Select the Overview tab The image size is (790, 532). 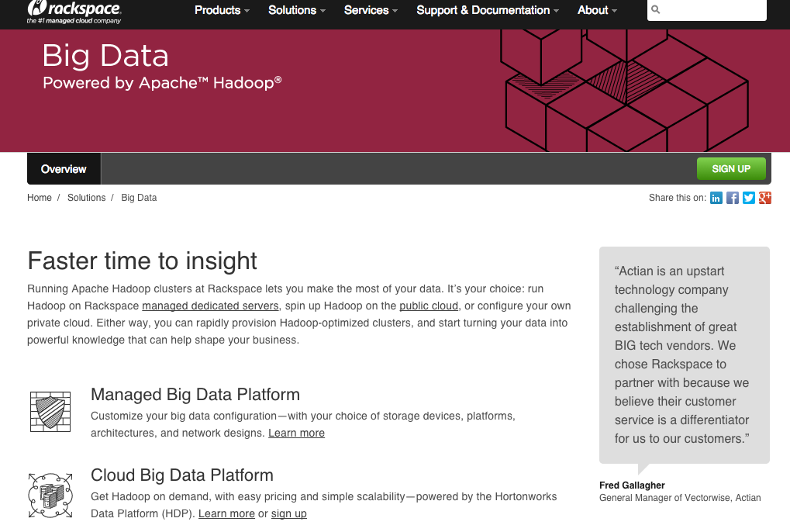click(64, 169)
